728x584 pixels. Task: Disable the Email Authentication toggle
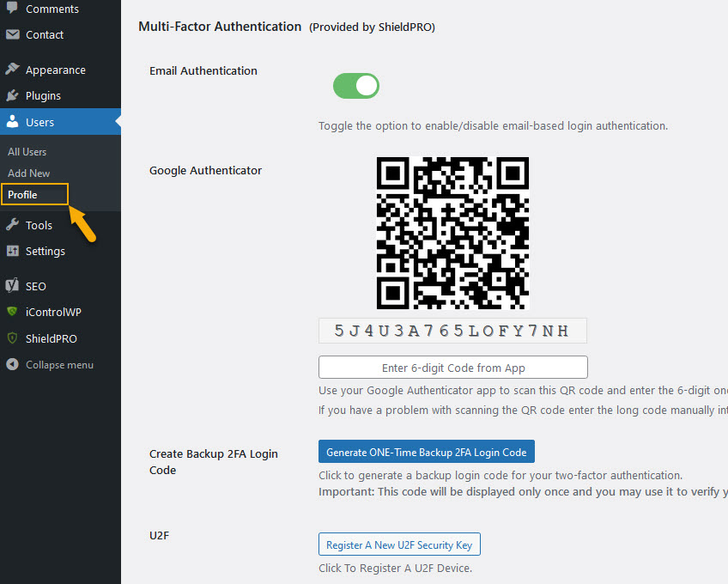point(356,86)
